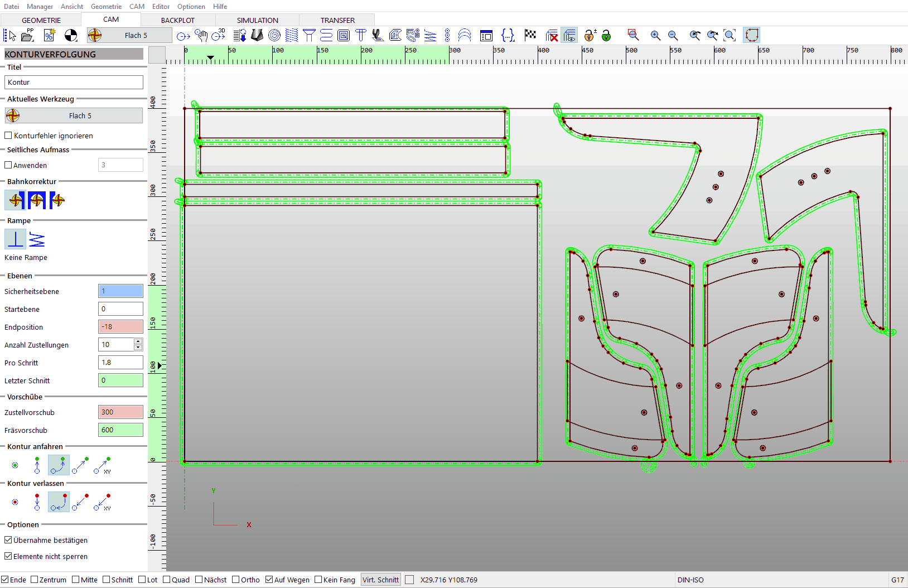Switch to the SIMULATION tab

tap(257, 20)
